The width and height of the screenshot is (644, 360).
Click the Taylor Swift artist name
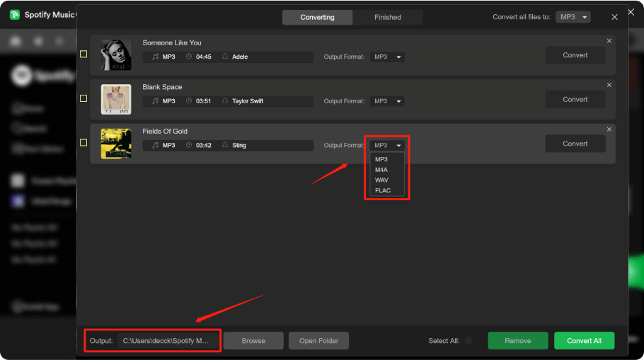pos(248,101)
